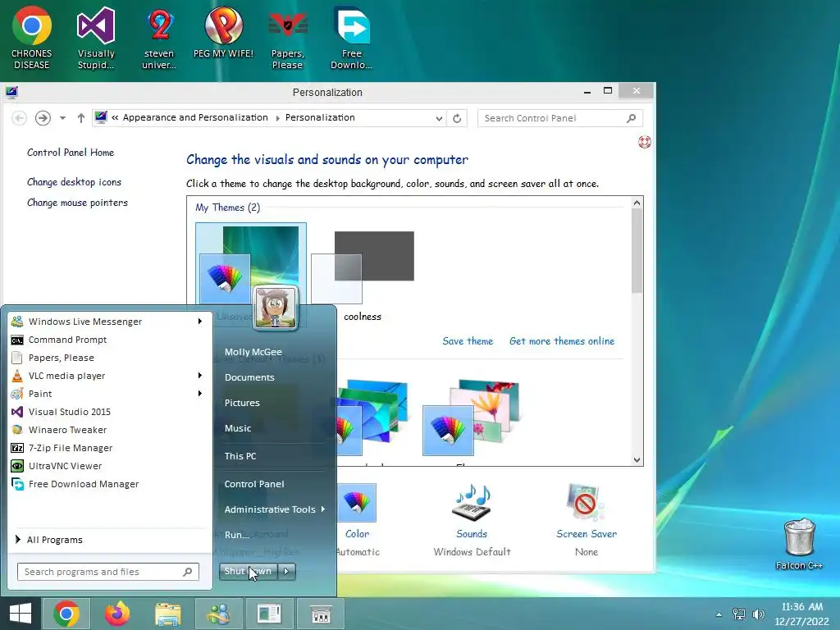The width and height of the screenshot is (840, 630).
Task: Click Save theme link
Action: coord(468,341)
